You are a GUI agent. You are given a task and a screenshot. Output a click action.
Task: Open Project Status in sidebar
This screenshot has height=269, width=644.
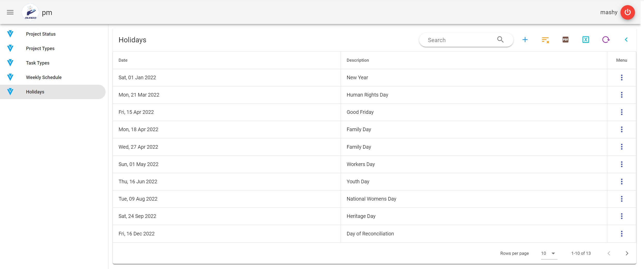41,34
